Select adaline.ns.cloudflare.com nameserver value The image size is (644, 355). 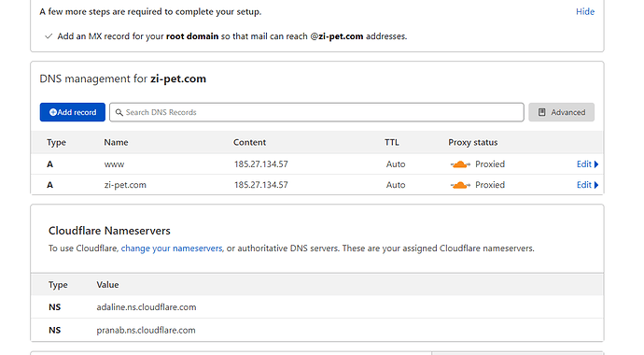click(147, 307)
